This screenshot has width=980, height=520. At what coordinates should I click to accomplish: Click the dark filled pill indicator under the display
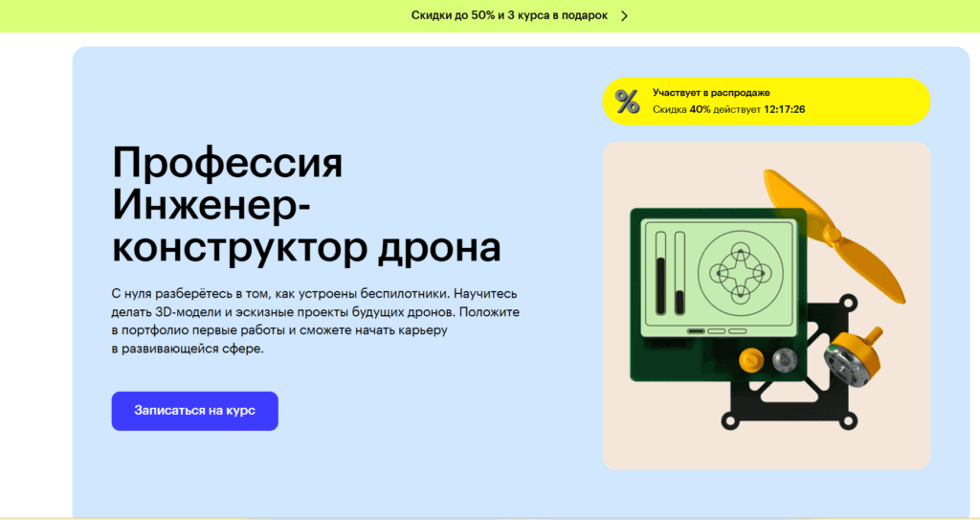(696, 330)
